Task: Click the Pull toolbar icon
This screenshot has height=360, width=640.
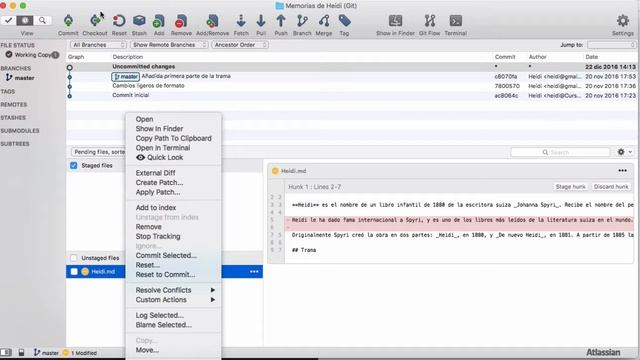Action: [x=261, y=21]
